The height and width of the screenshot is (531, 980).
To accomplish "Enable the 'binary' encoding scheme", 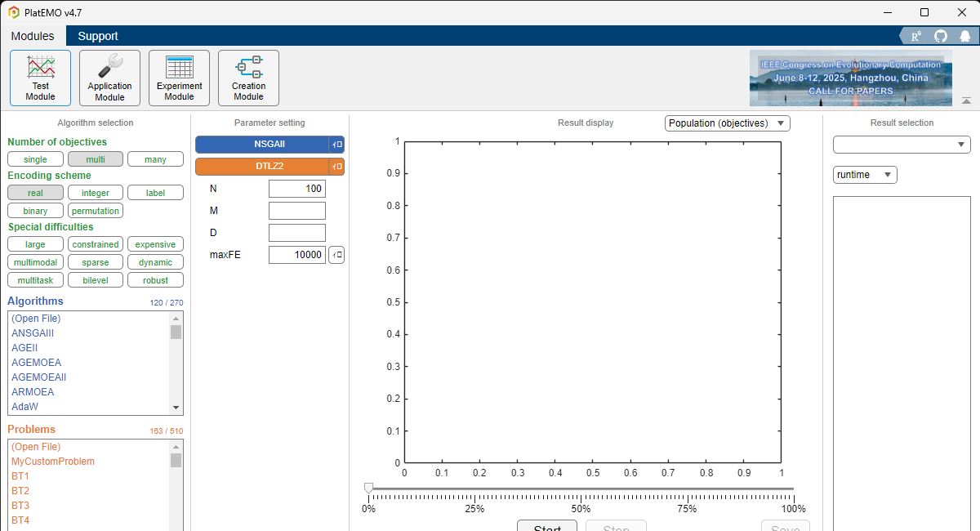I will click(35, 211).
